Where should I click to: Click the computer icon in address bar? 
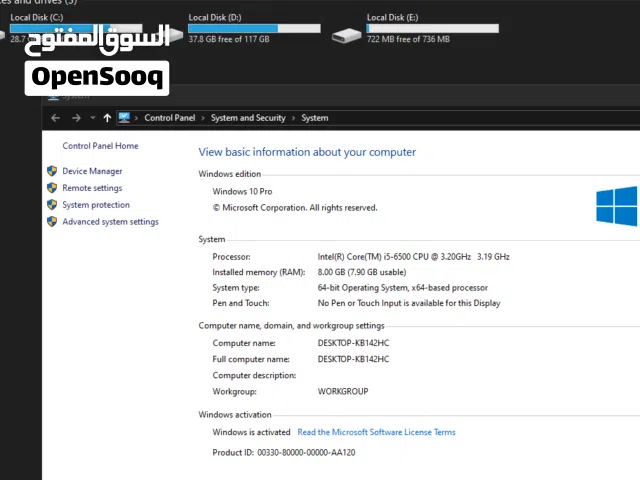(124, 118)
